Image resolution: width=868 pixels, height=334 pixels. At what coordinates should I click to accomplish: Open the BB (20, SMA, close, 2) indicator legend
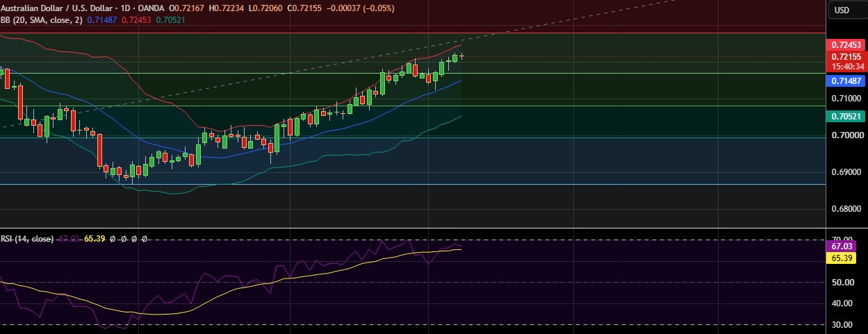pyautogui.click(x=42, y=19)
